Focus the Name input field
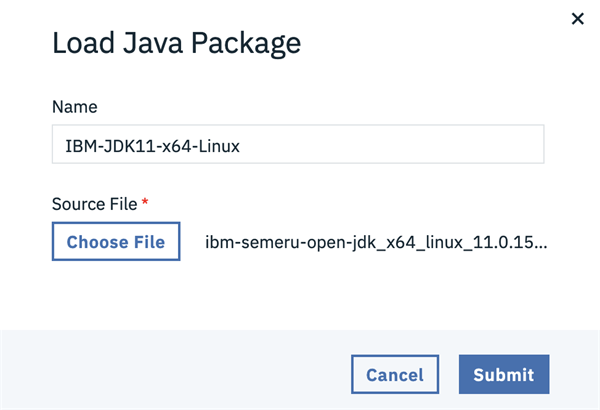 297,144
